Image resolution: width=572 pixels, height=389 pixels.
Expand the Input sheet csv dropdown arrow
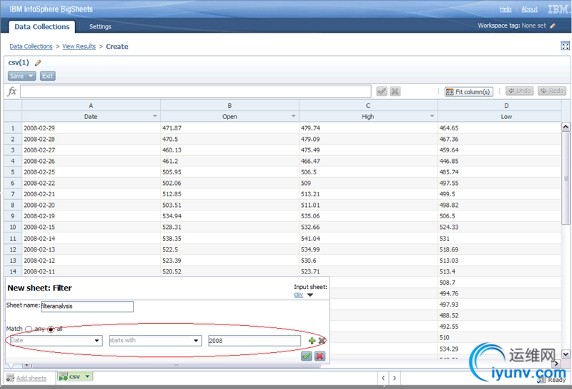310,295
